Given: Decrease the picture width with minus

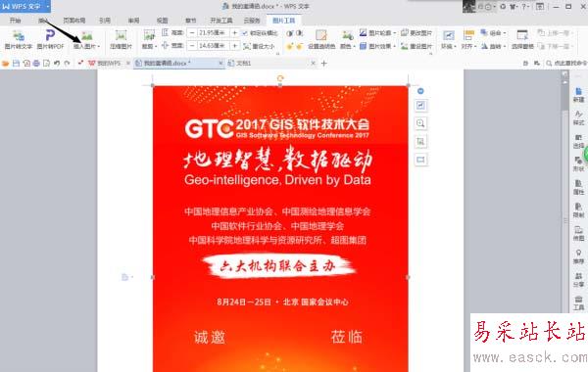Looking at the screenshot, I should click(192, 46).
